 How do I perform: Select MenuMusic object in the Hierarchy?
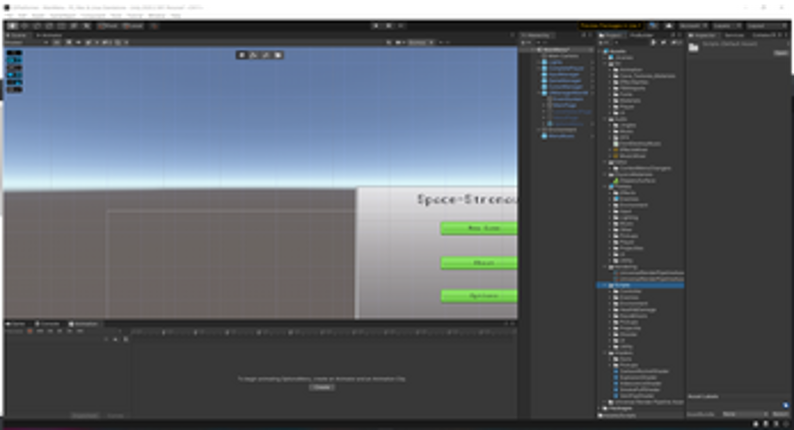(x=561, y=136)
